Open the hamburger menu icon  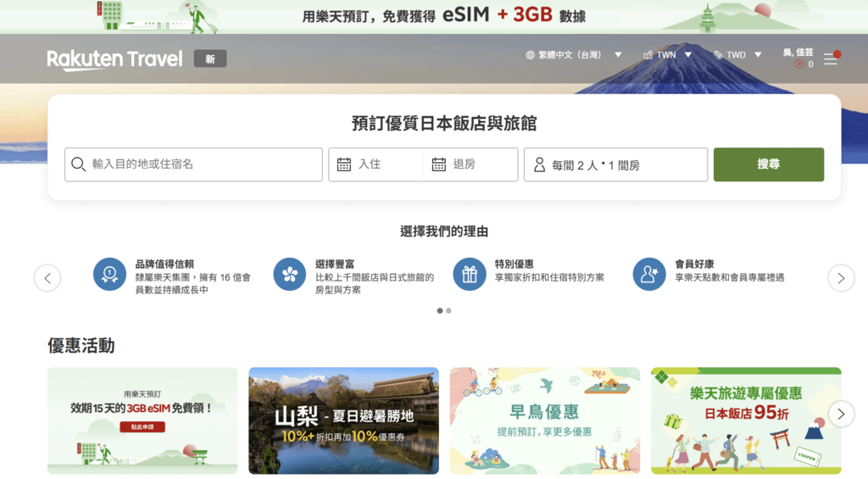pos(831,58)
